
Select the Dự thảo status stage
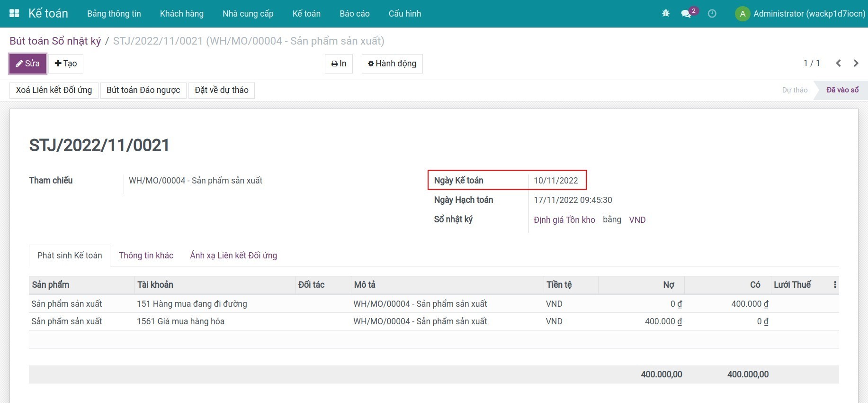point(794,90)
